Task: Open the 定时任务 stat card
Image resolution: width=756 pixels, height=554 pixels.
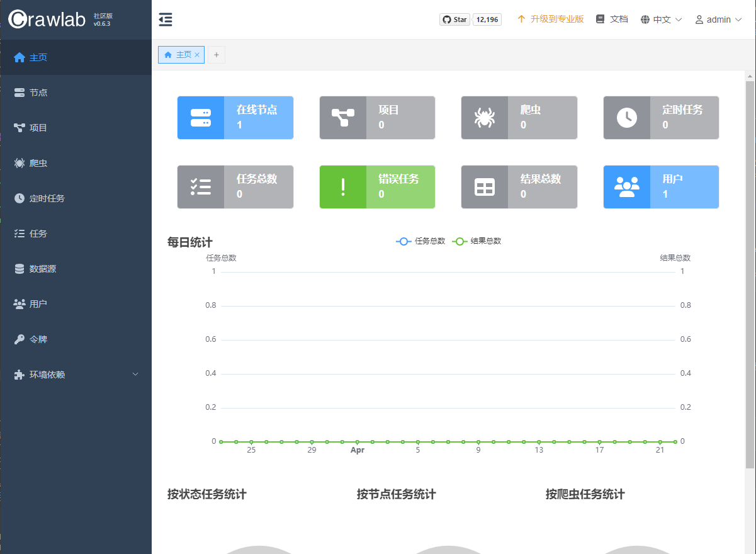Action: pyautogui.click(x=661, y=118)
